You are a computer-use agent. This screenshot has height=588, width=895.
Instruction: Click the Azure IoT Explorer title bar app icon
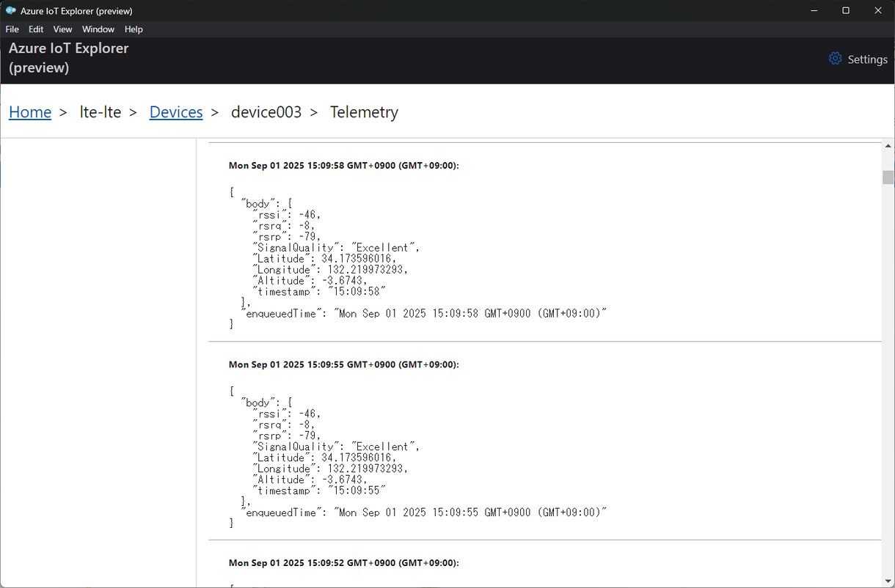tap(10, 11)
